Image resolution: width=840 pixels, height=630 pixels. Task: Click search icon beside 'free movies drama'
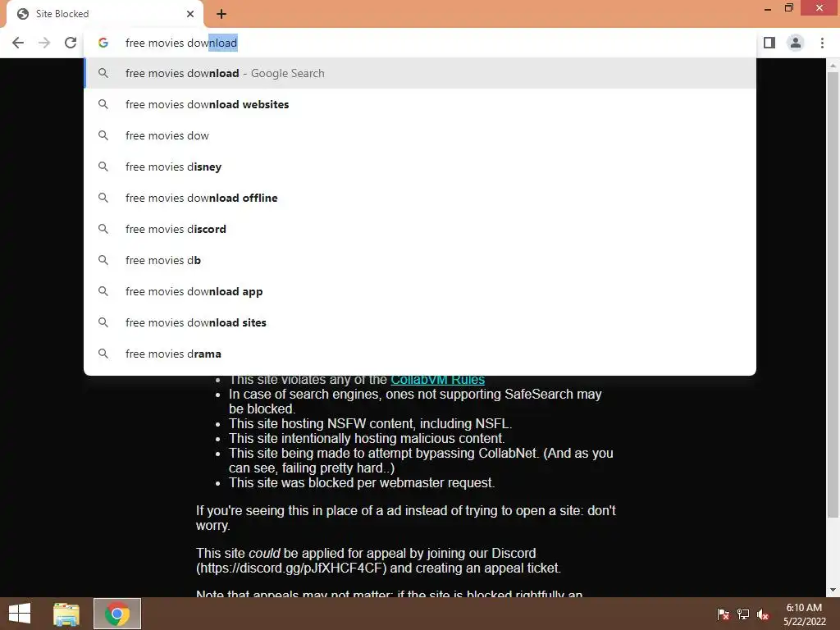tap(103, 354)
